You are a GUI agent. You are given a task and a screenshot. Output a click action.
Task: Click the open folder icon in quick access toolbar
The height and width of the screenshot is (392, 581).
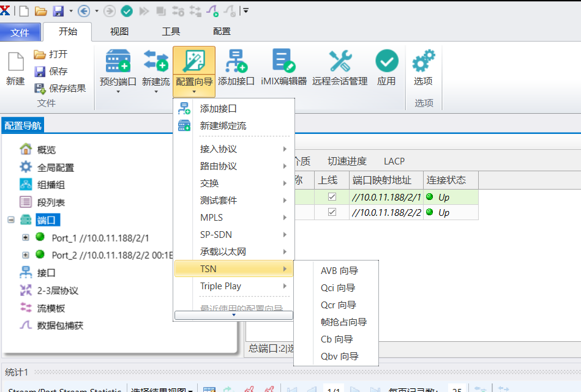(41, 11)
